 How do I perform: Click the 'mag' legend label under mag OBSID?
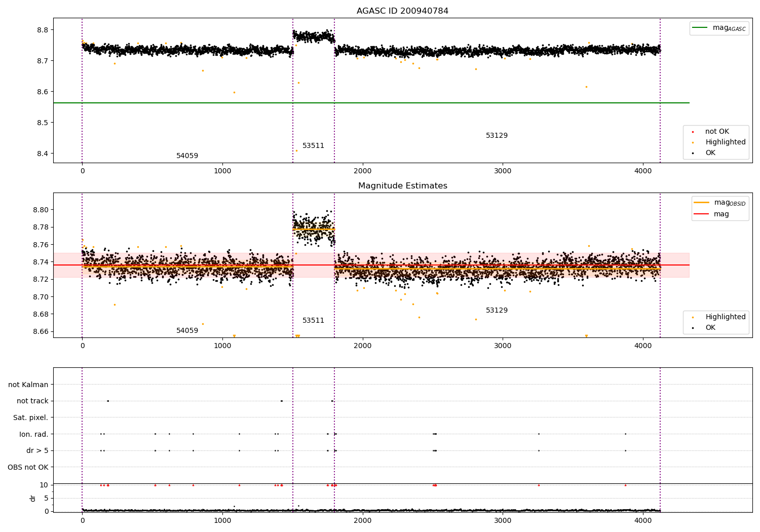[x=721, y=214]
